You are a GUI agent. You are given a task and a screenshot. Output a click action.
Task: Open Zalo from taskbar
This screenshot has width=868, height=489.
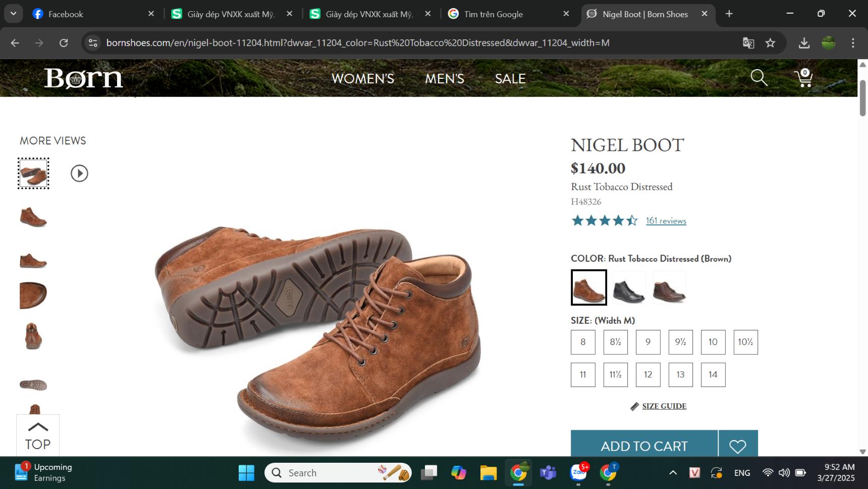point(578,473)
